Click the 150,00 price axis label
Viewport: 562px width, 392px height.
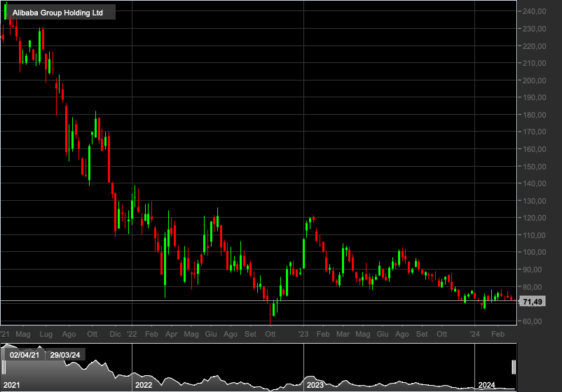(x=534, y=167)
